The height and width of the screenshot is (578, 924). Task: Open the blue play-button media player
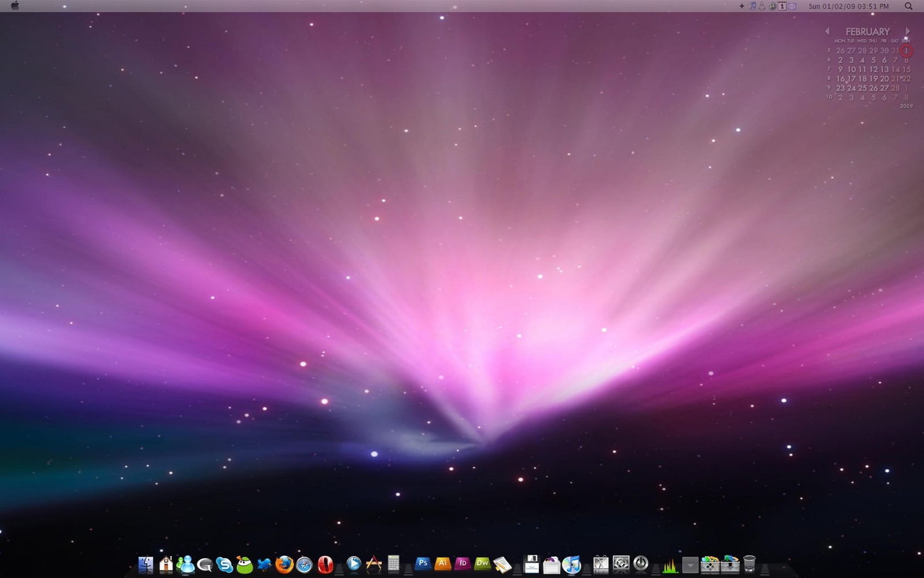(x=354, y=564)
